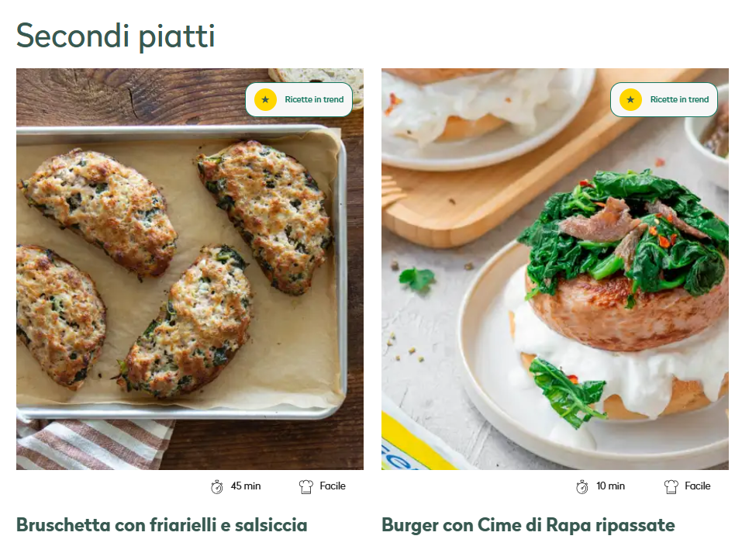Click the Facile difficulty label under Bruschetta

[333, 486]
